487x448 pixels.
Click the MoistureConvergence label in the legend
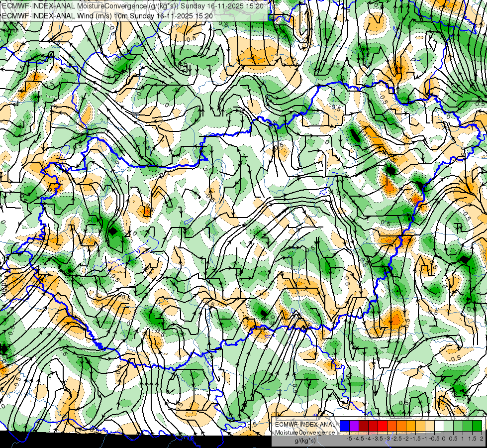click(x=305, y=433)
